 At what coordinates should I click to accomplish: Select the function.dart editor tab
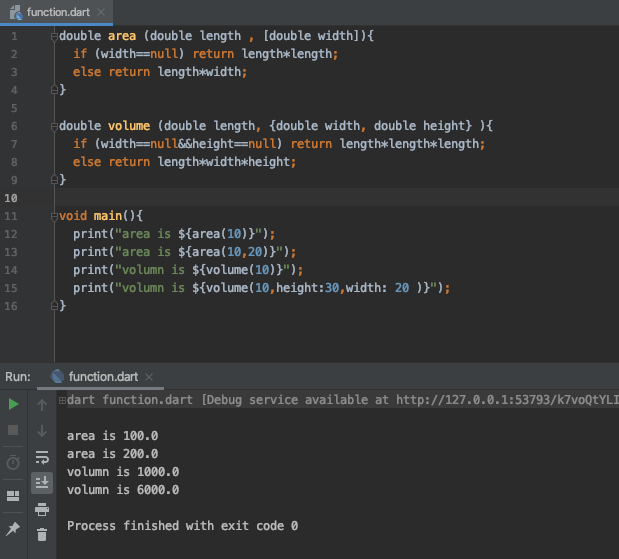(x=57, y=12)
